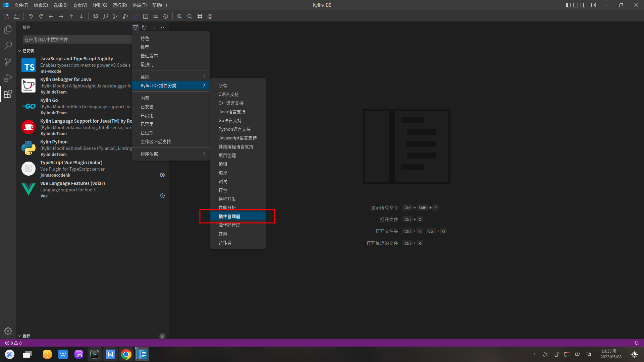
Task: Click the volume icon in system tray
Action: [545, 354]
